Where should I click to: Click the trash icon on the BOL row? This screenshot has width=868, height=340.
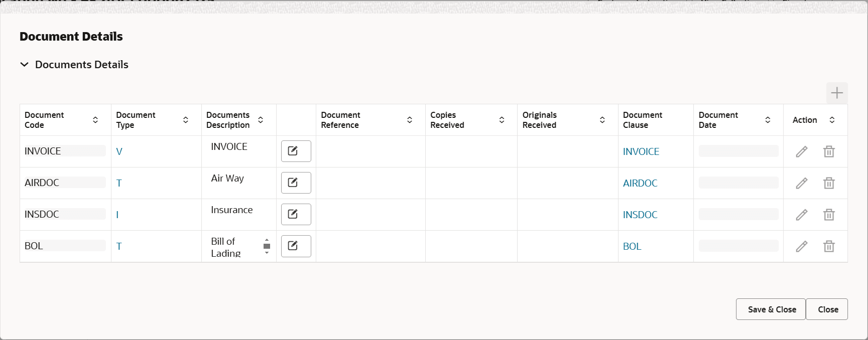[829, 246]
